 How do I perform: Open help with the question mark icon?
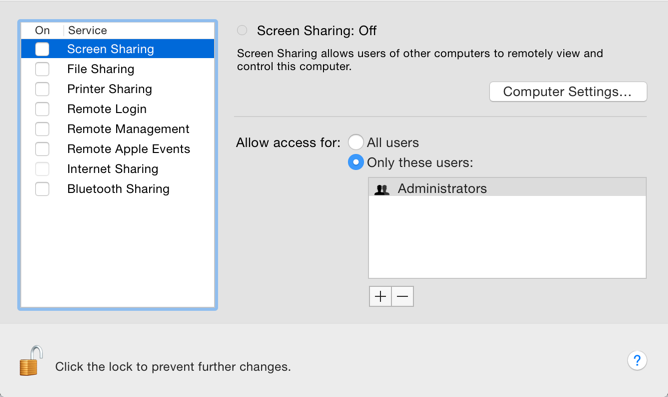click(x=637, y=360)
